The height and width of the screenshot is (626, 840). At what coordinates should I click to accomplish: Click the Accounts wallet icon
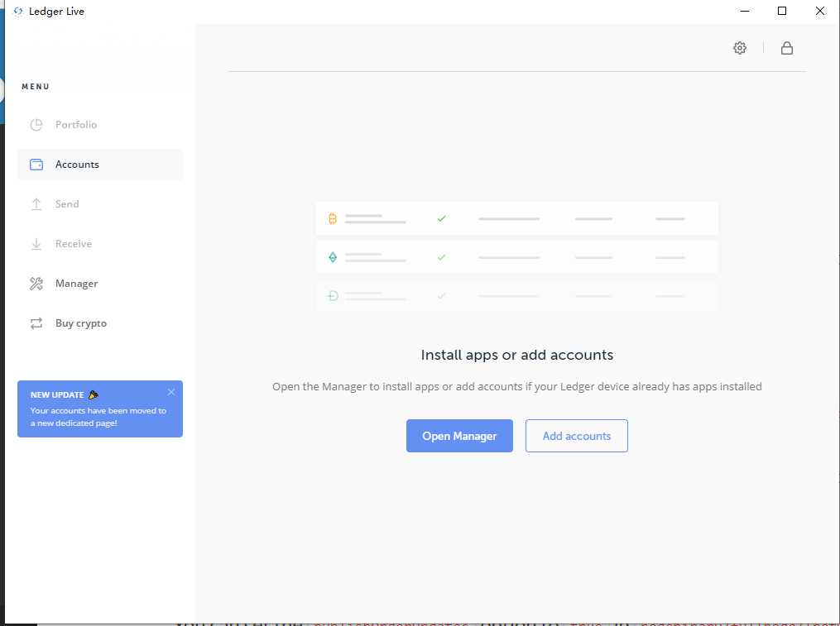(36, 165)
